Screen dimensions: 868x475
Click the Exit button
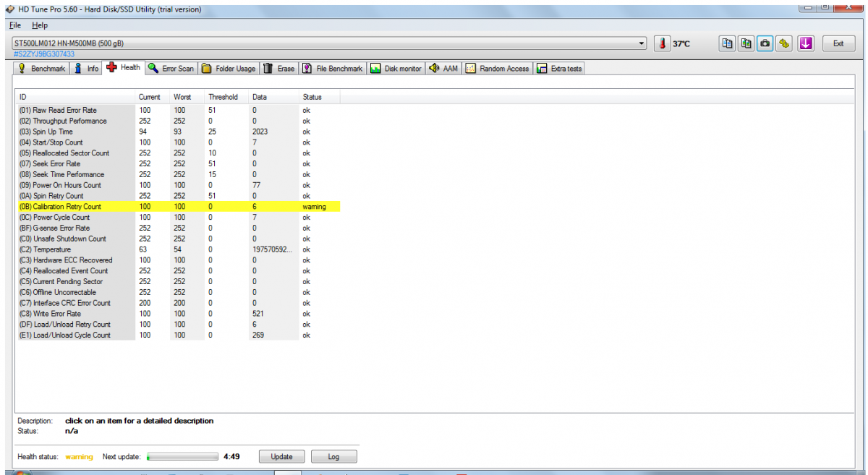click(838, 43)
